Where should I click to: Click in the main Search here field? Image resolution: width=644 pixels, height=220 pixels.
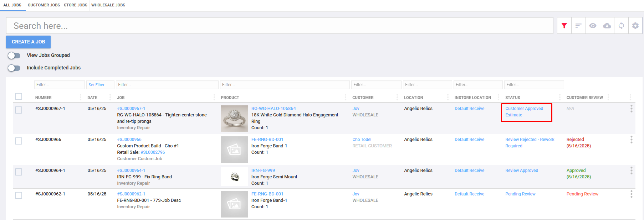pyautogui.click(x=280, y=26)
